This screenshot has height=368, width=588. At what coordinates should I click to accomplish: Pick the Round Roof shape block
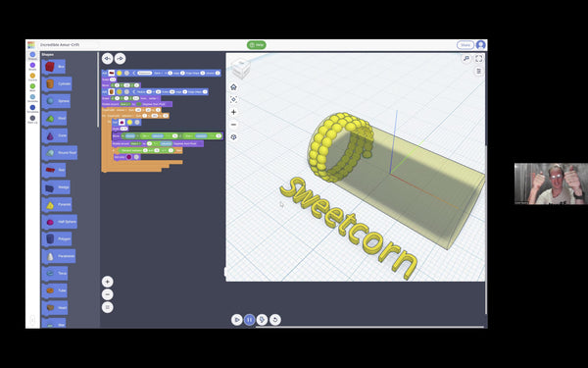[60, 153]
